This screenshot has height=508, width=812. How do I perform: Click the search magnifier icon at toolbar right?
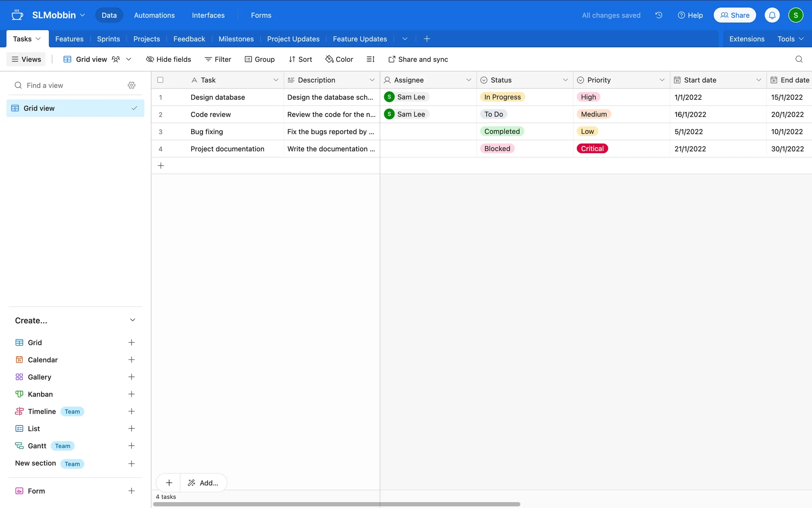point(798,59)
